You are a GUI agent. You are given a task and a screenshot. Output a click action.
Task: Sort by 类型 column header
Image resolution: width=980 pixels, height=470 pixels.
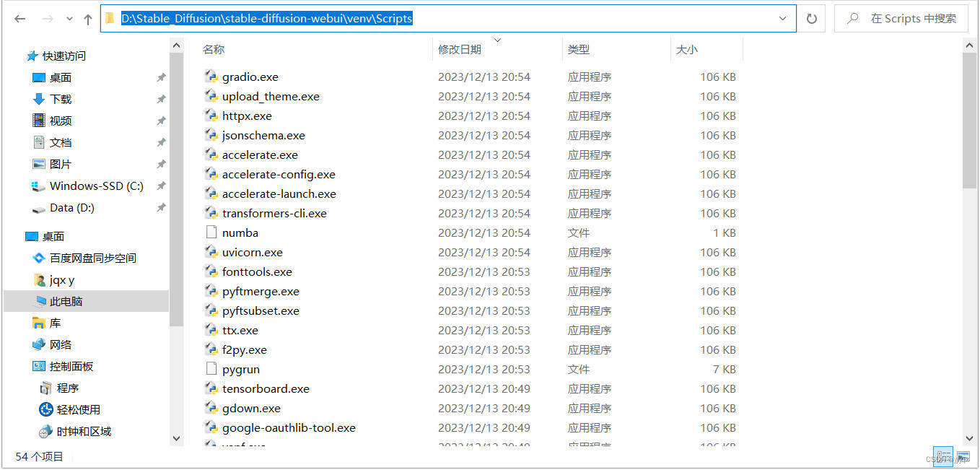click(x=579, y=49)
